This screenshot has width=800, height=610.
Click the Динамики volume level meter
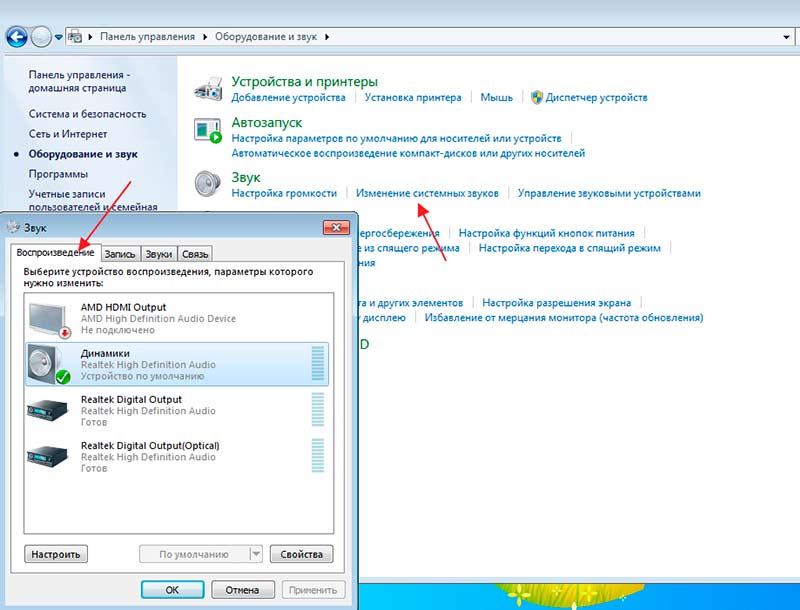point(319,364)
